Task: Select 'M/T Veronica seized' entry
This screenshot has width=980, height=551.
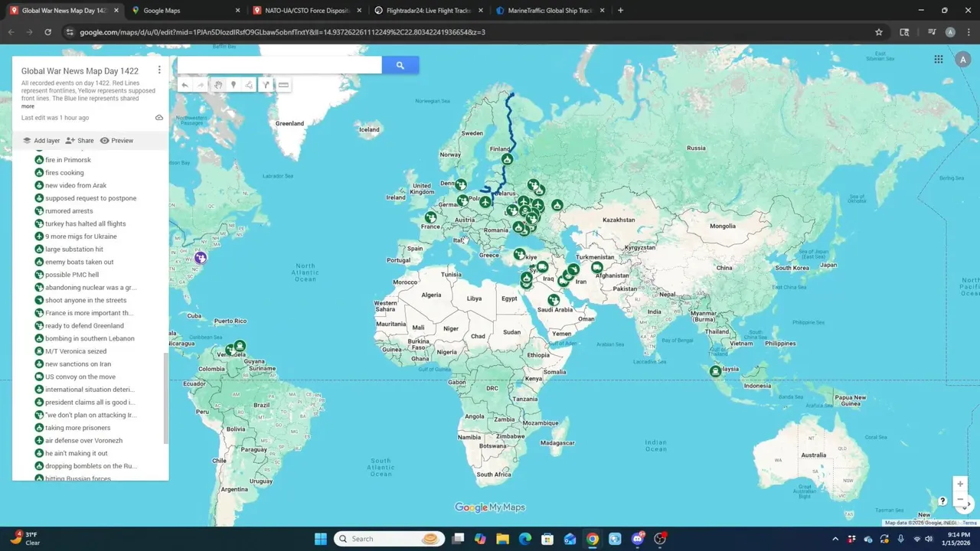Action: coord(75,351)
